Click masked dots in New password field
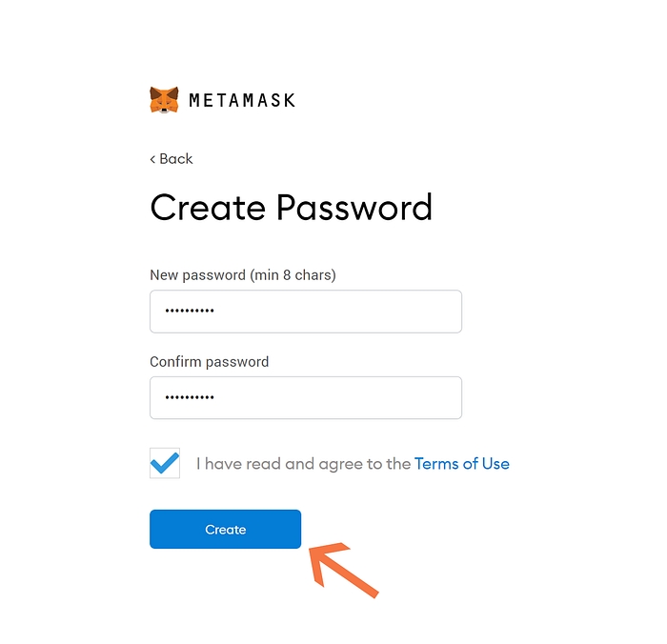The width and height of the screenshot is (667, 644). point(190,312)
